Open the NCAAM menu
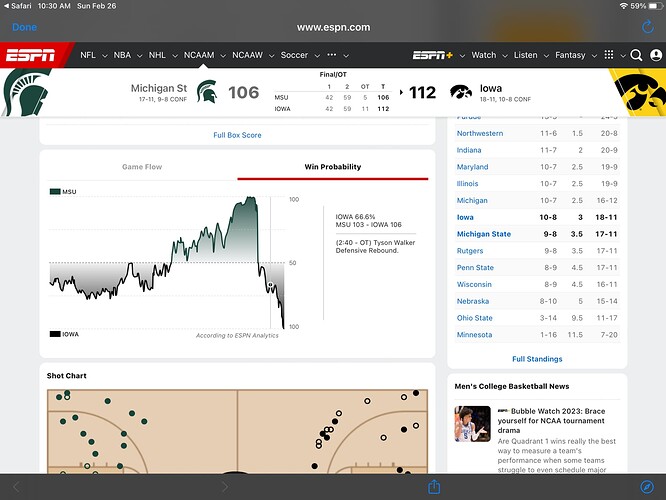 click(x=199, y=55)
